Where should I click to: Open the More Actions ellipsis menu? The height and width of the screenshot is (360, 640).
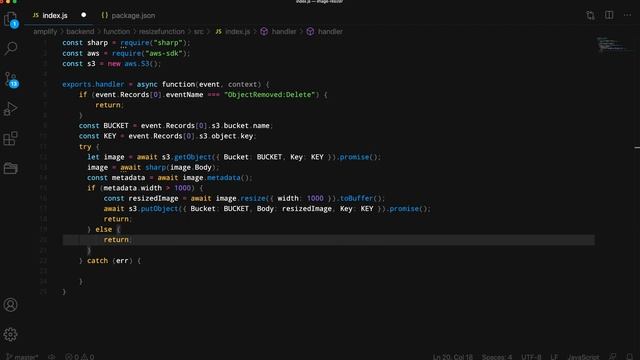click(x=627, y=15)
